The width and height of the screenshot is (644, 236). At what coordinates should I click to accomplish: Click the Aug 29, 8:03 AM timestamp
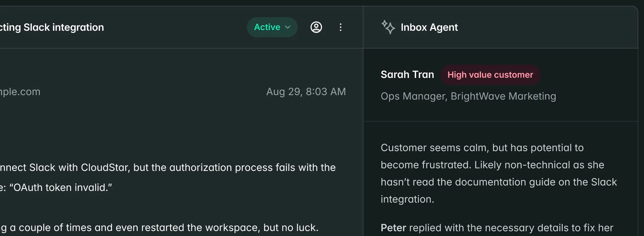[x=306, y=92]
